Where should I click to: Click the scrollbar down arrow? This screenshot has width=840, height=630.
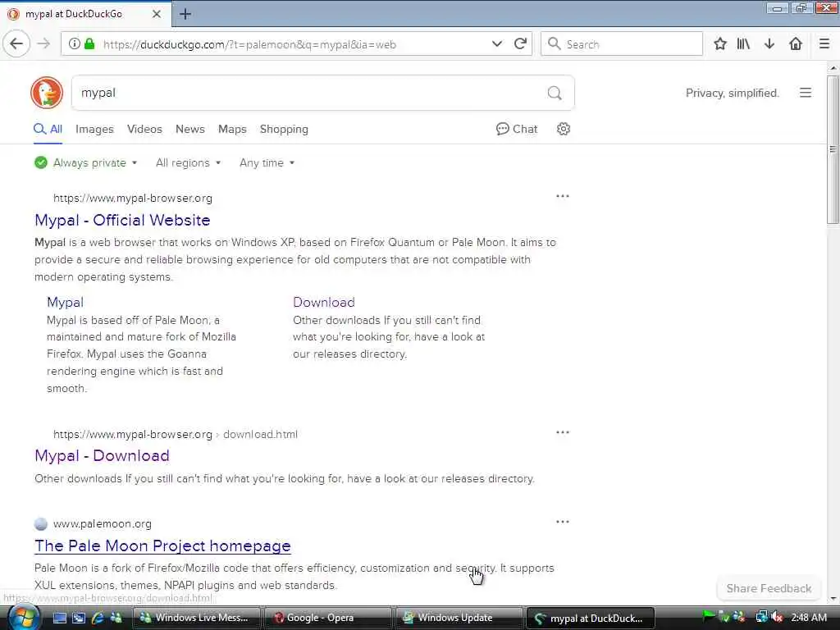click(833, 599)
